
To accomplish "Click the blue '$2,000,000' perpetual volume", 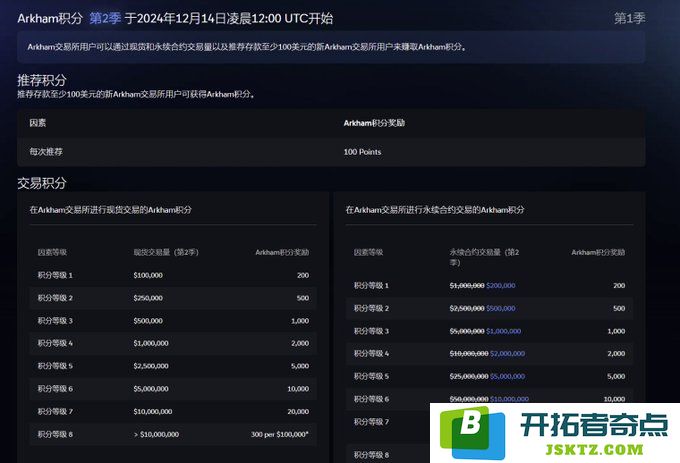I will pos(507,354).
